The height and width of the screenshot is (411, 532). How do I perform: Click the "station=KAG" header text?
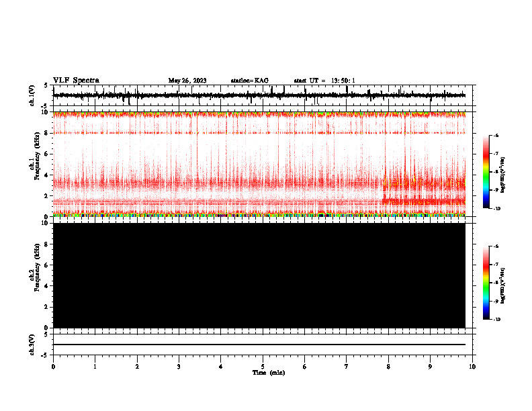click(x=250, y=81)
